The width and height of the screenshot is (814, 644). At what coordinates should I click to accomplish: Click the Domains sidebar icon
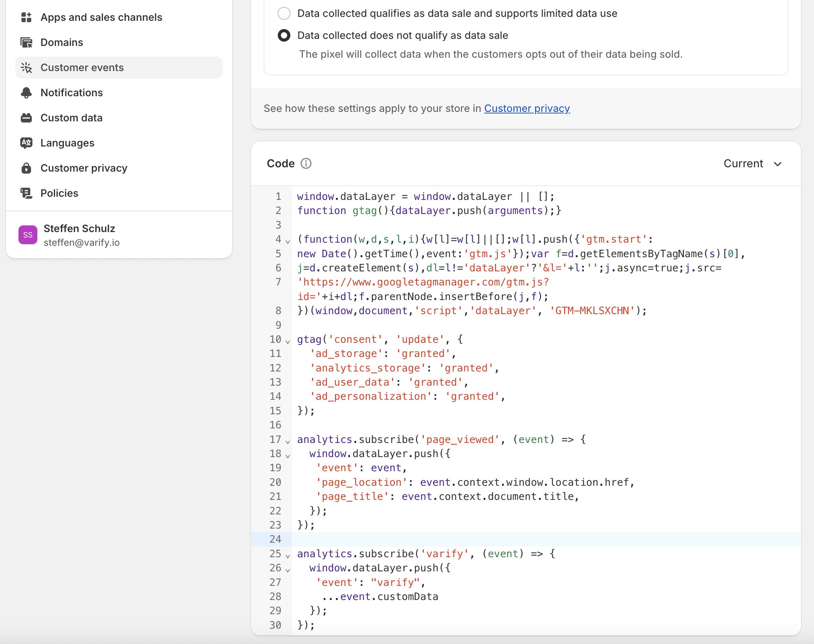pyautogui.click(x=26, y=42)
